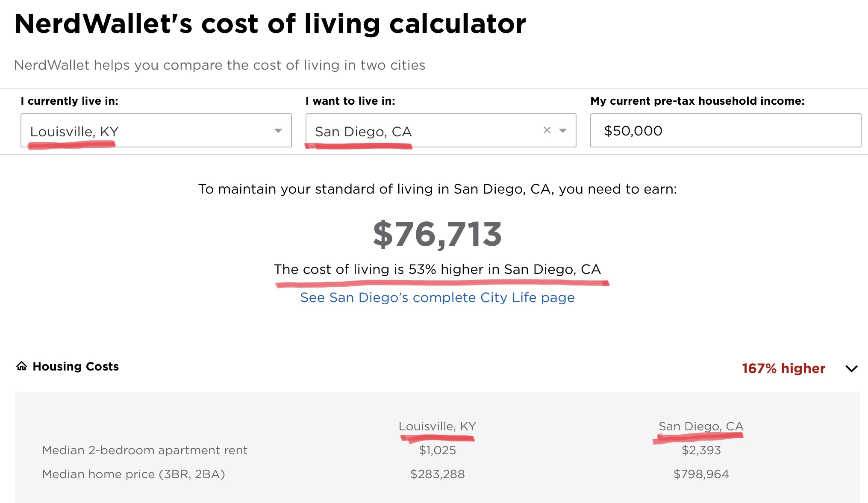Screen dimensions: 868x503
Task: Select the San Diego, CA city field text
Action: click(363, 132)
